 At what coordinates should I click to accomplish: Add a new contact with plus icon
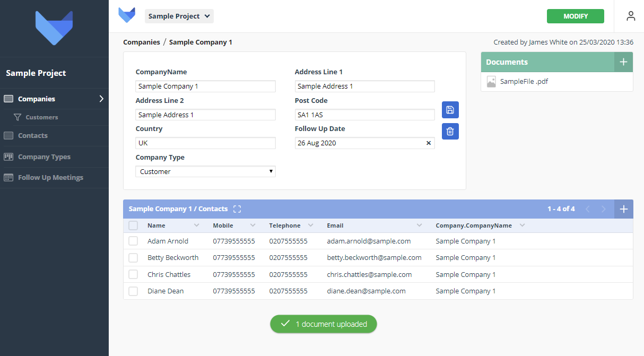click(x=623, y=209)
